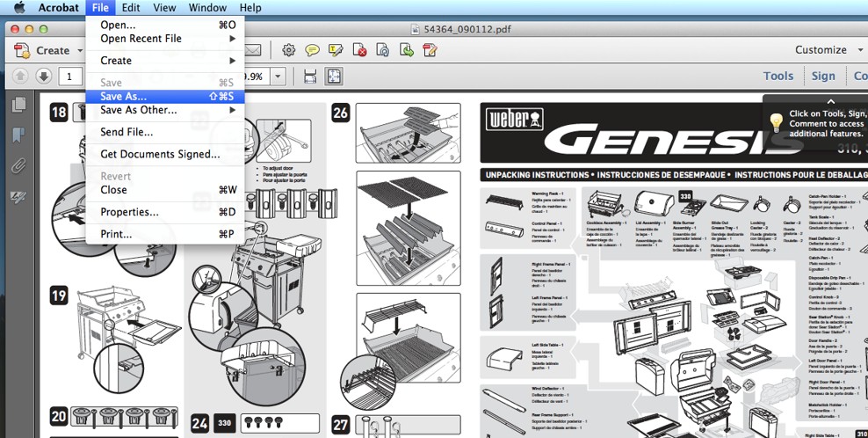
Task: Open the Apple menu
Action: click(x=19, y=8)
